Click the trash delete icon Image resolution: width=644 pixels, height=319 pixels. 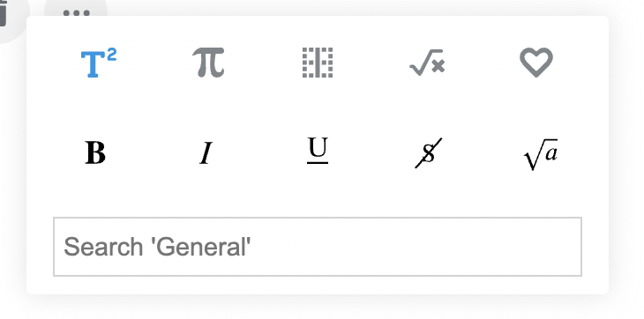4,12
